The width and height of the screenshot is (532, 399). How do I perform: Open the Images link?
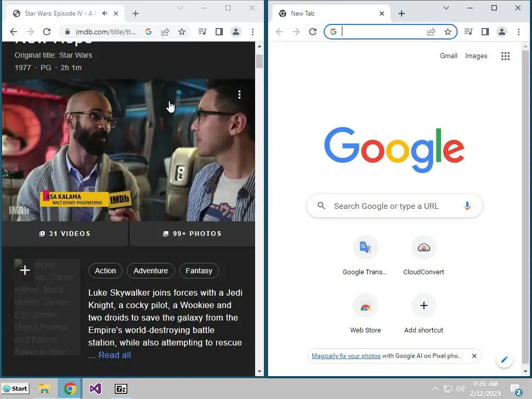click(476, 56)
